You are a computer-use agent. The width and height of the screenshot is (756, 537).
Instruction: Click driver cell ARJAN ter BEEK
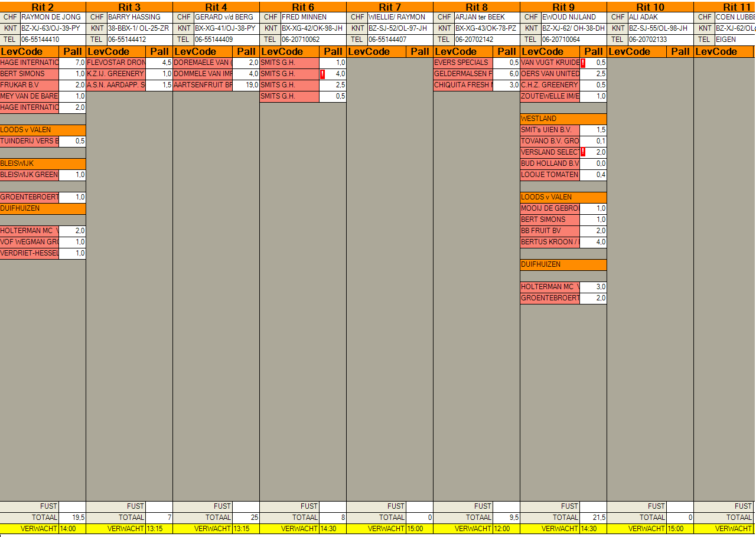click(x=487, y=18)
